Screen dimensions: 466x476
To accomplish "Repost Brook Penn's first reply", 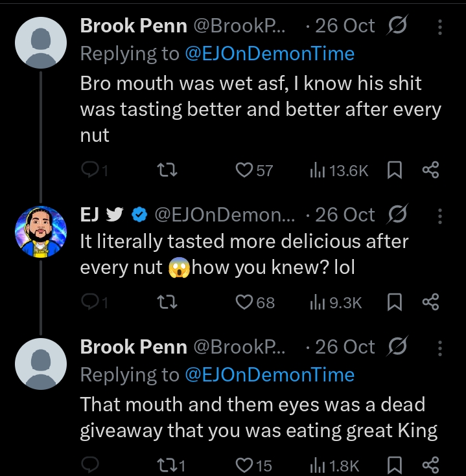I will [x=167, y=170].
